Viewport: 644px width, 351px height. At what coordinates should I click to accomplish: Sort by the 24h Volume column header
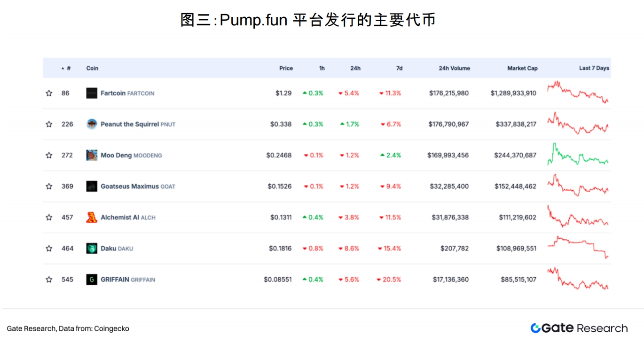tap(454, 68)
